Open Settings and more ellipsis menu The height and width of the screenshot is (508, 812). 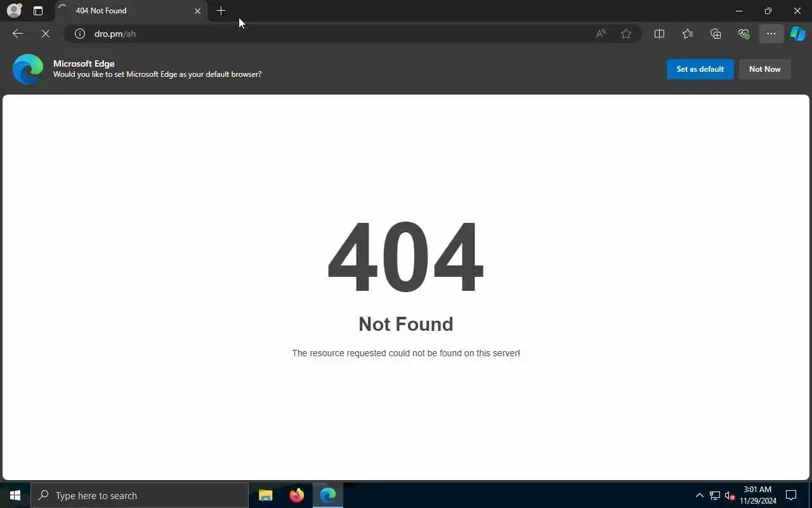click(771, 34)
